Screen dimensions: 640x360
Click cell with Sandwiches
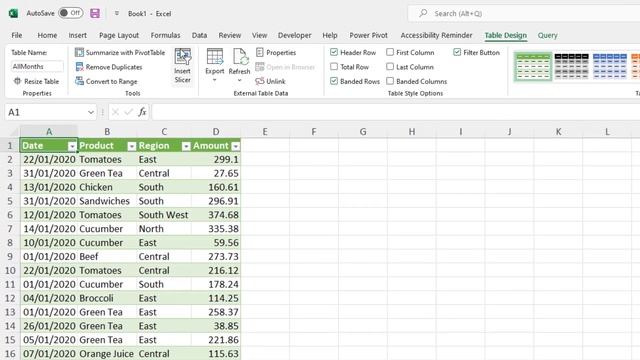[x=107, y=201]
